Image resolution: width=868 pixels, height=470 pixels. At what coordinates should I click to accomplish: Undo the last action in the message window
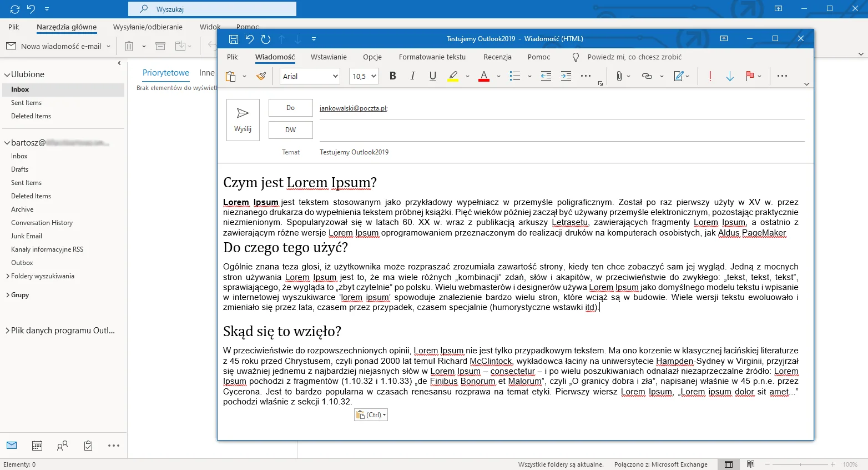[x=250, y=39]
